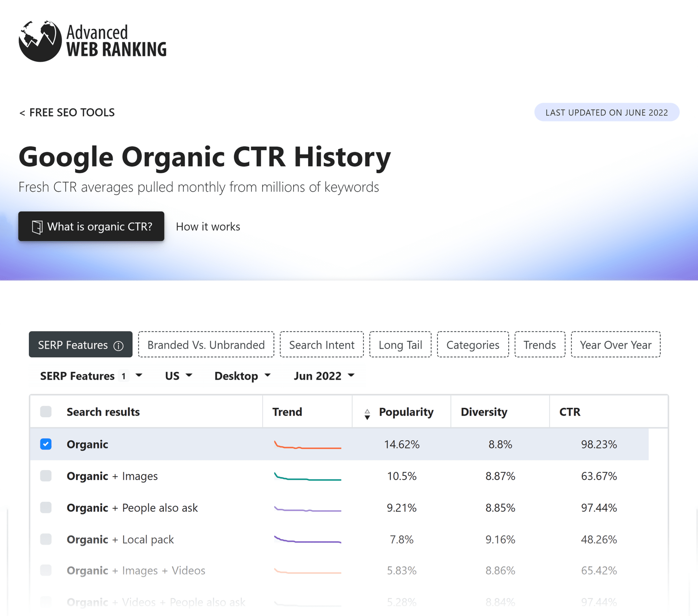Click the Advanced Web Ranking globe logo
This screenshot has height=616, width=698.
(40, 41)
